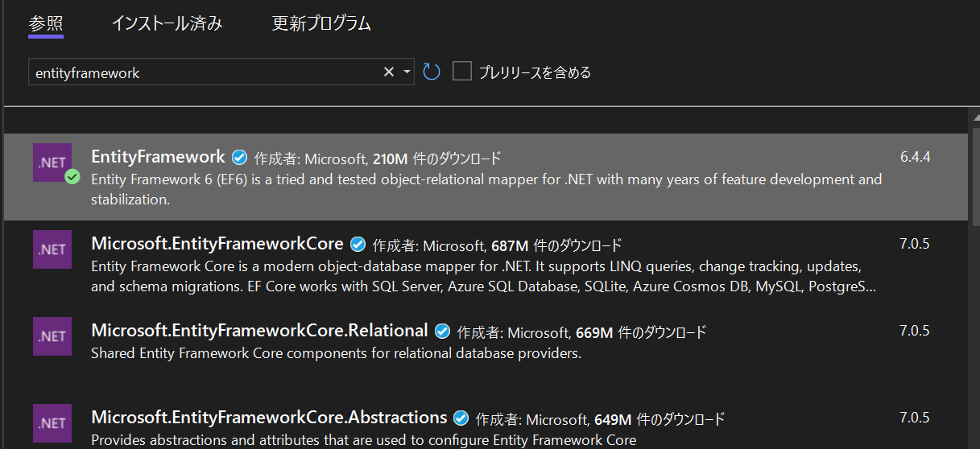
Task: Open the search history dropdown arrow
Action: point(407,72)
